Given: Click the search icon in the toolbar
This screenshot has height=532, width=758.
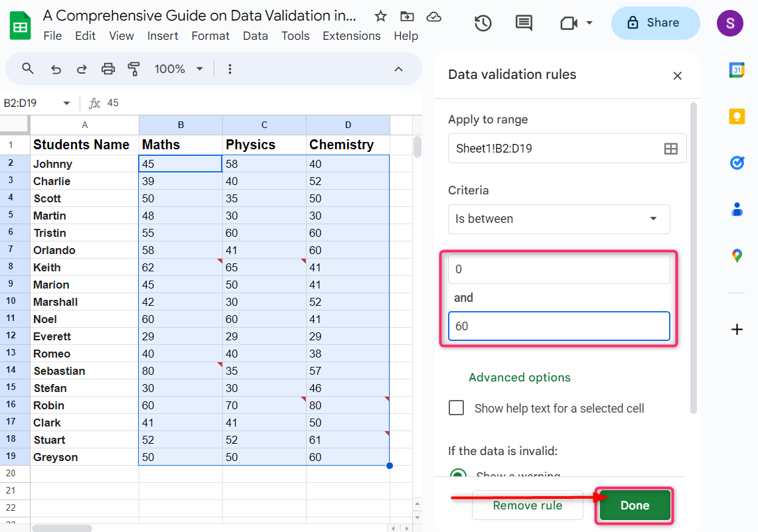Looking at the screenshot, I should (x=27, y=68).
